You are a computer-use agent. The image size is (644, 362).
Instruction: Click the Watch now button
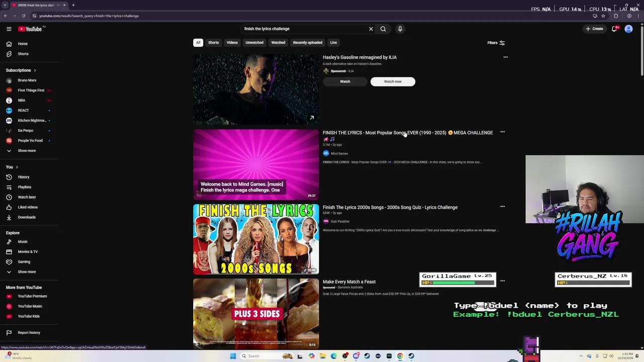[x=393, y=81]
